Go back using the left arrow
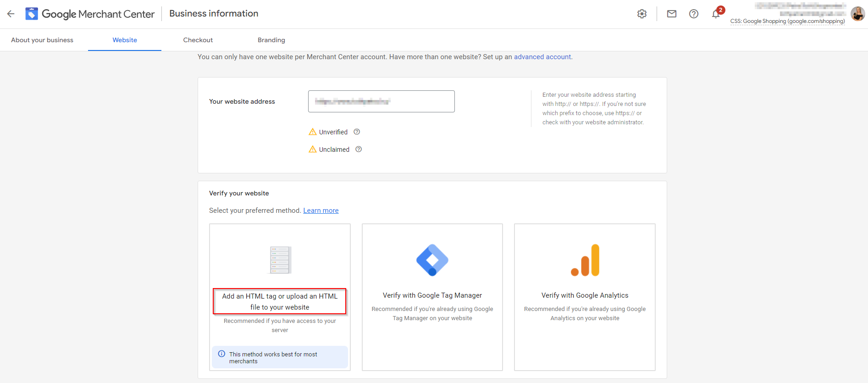Screen dimensions: 868x383 coord(11,14)
